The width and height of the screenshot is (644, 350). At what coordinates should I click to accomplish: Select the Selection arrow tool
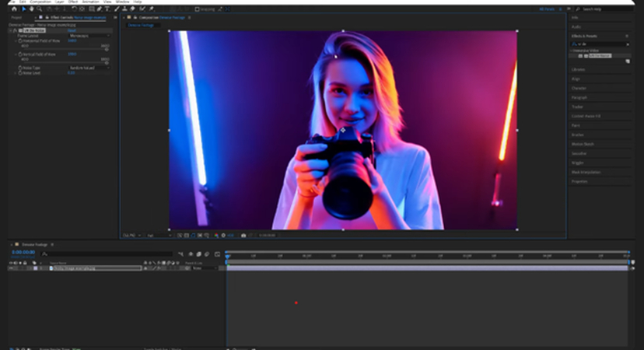pyautogui.click(x=24, y=9)
